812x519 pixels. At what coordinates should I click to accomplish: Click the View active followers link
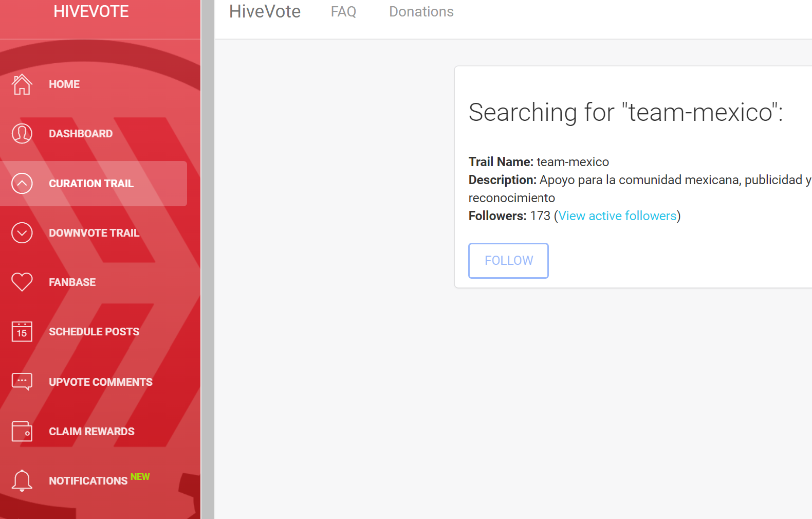click(x=617, y=216)
